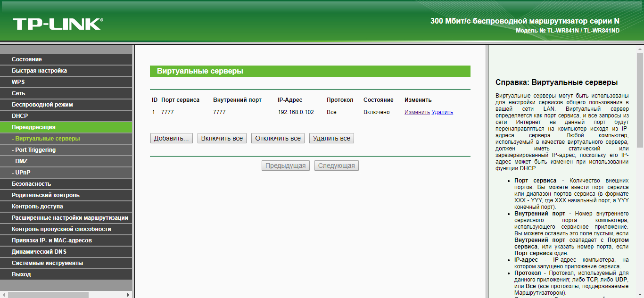
Task: Open Системные инструменты in the sidebar
Action: click(66, 263)
